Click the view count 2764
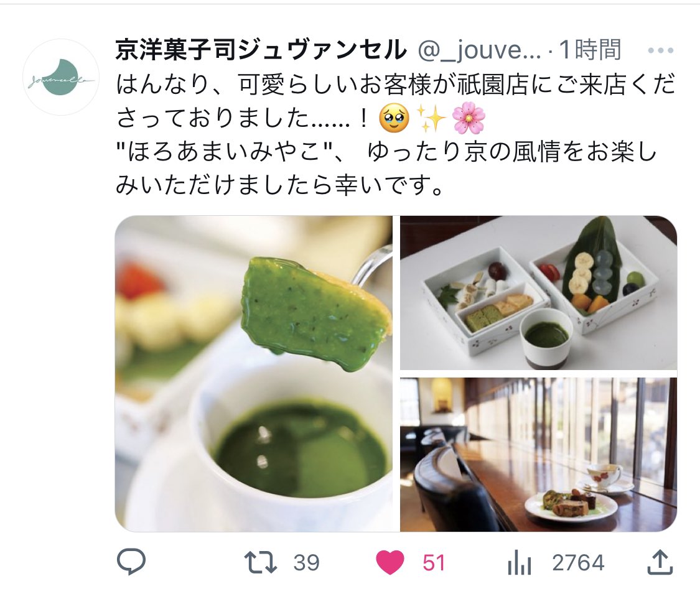Viewport: 700px width, 612px height. (x=578, y=562)
